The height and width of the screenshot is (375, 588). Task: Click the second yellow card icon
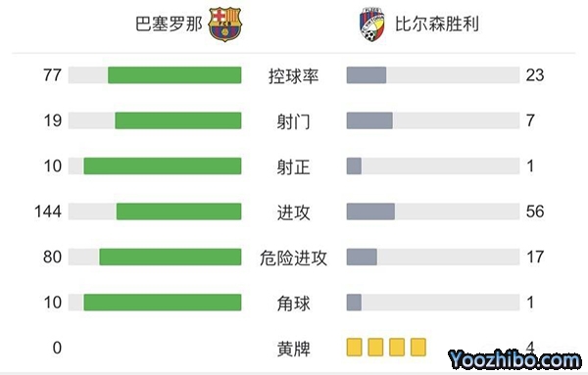375,347
